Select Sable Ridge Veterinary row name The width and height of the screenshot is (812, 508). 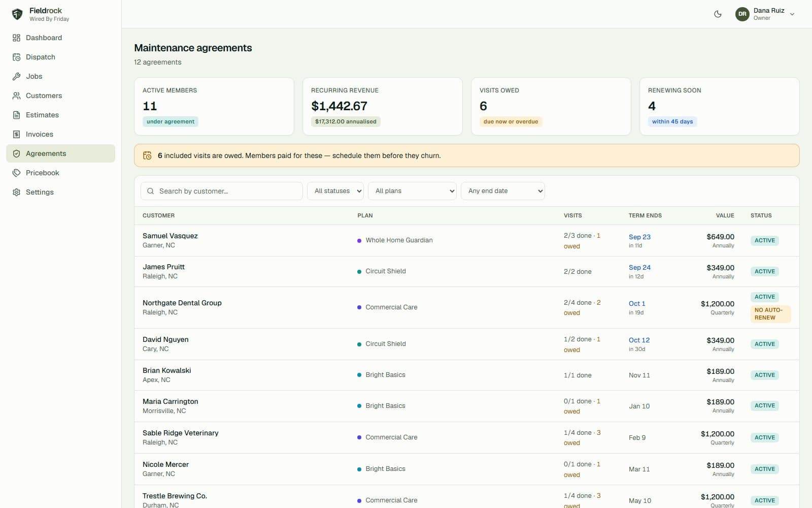181,433
